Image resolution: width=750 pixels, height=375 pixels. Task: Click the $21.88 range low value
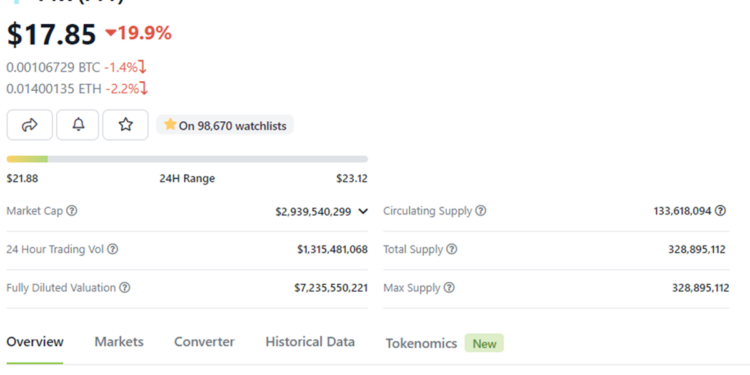(x=22, y=178)
